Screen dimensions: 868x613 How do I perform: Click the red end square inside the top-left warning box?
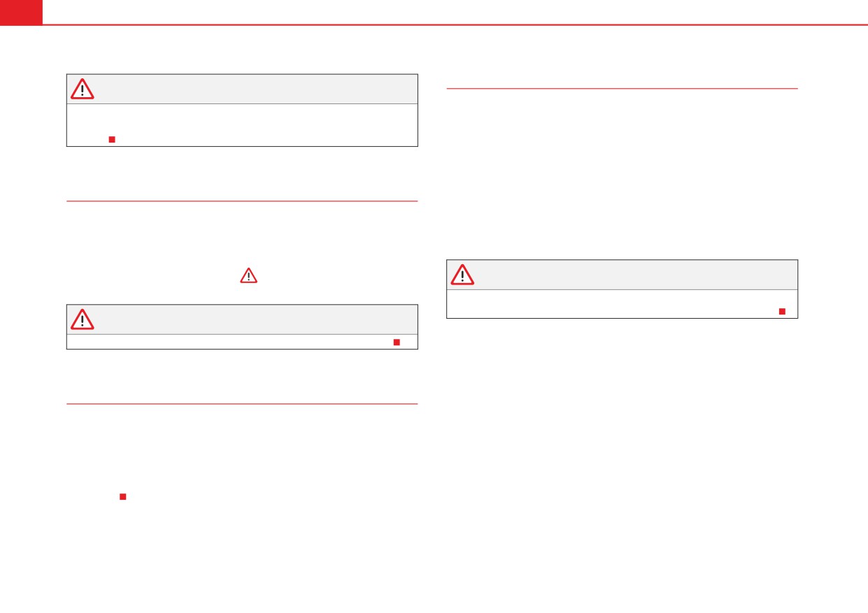pyautogui.click(x=111, y=140)
